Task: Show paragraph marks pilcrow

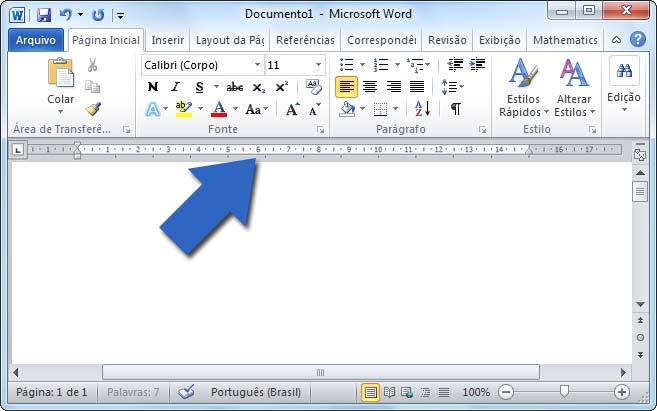Action: [456, 109]
